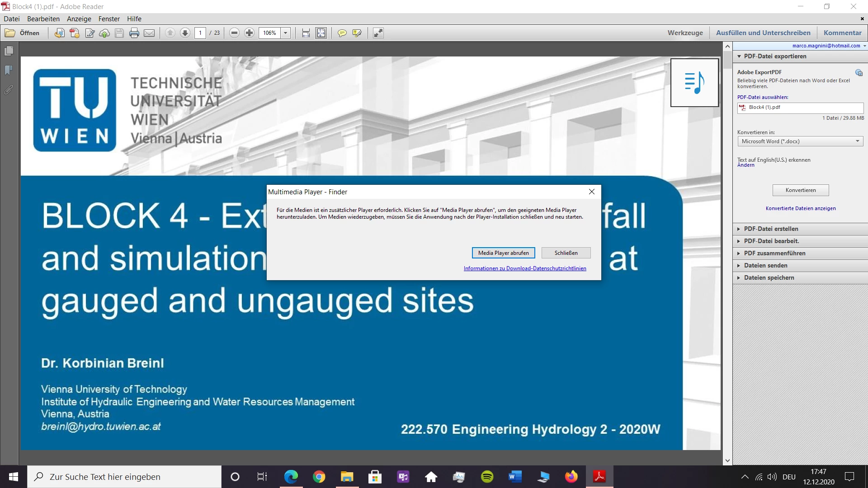The width and height of the screenshot is (868, 488).
Task: Click the Media Player abrufen button
Action: point(504,253)
